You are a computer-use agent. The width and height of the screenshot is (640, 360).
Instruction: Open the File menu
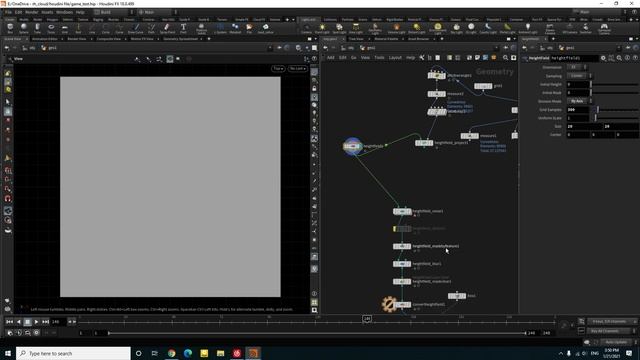tap(8, 12)
